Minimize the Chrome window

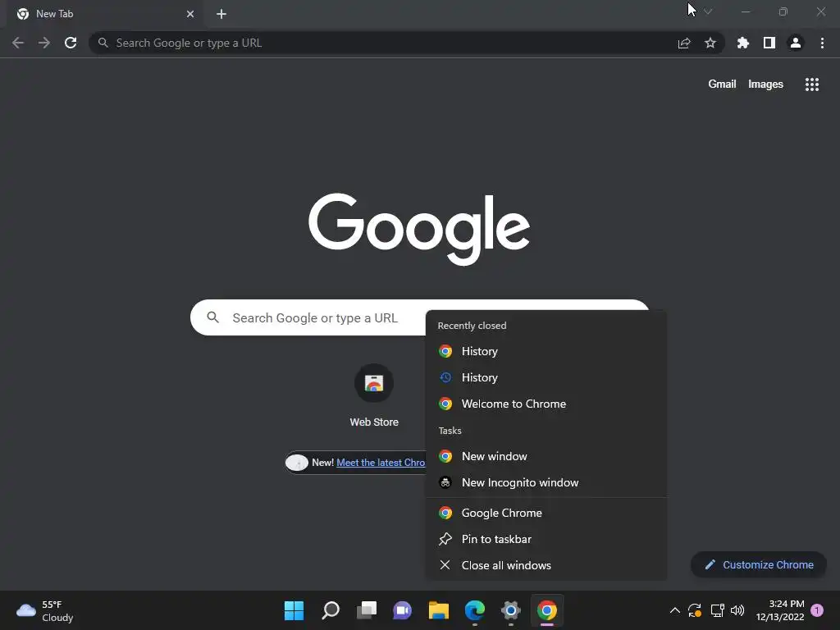(x=746, y=11)
